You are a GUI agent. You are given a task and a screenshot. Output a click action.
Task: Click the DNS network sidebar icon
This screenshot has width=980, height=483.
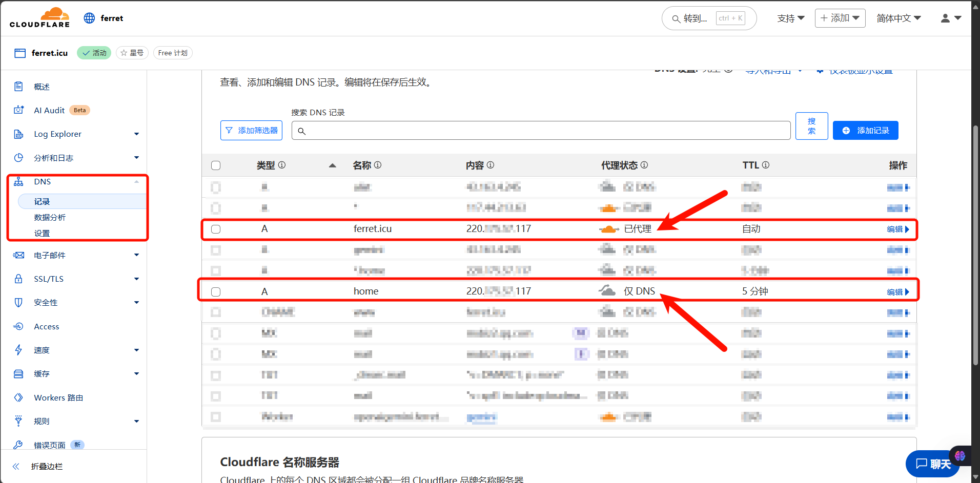click(18, 182)
